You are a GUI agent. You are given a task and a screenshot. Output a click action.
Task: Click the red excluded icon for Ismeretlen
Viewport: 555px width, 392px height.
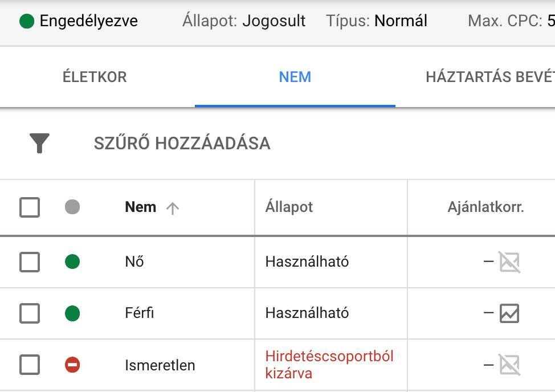[x=72, y=365]
